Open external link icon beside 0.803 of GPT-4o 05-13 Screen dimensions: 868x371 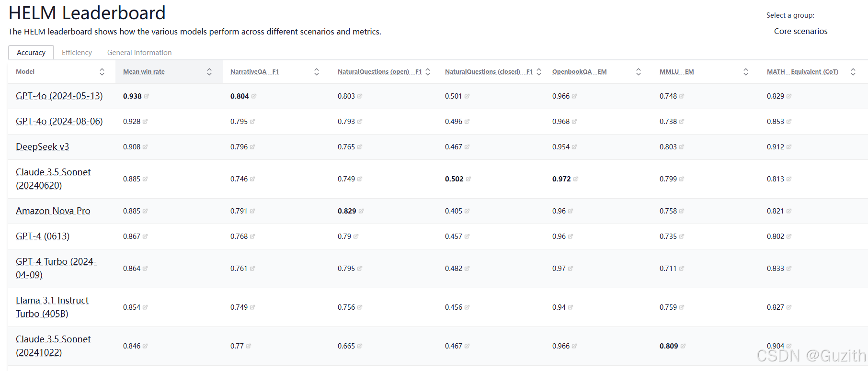coord(360,96)
